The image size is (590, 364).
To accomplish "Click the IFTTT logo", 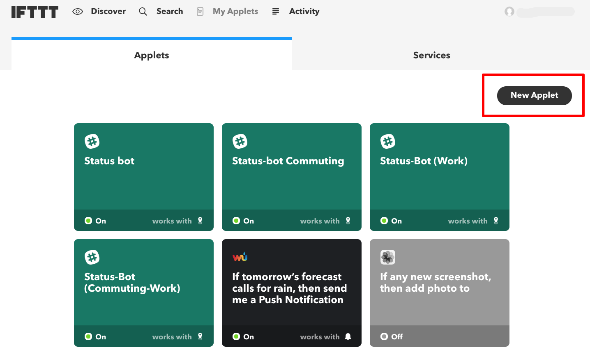I will tap(35, 12).
